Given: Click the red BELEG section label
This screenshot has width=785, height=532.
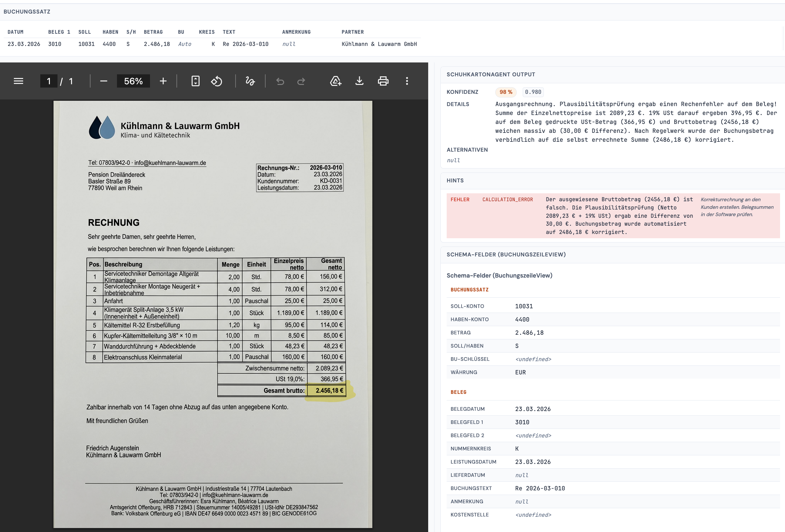Looking at the screenshot, I should [458, 392].
